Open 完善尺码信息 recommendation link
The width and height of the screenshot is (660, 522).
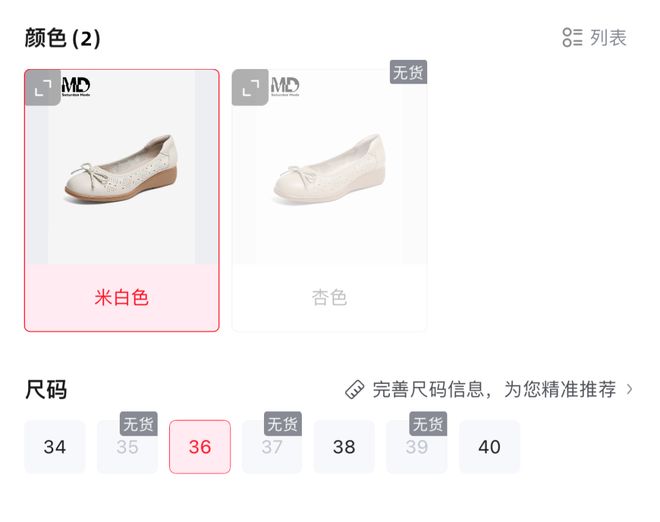pyautogui.click(x=494, y=389)
